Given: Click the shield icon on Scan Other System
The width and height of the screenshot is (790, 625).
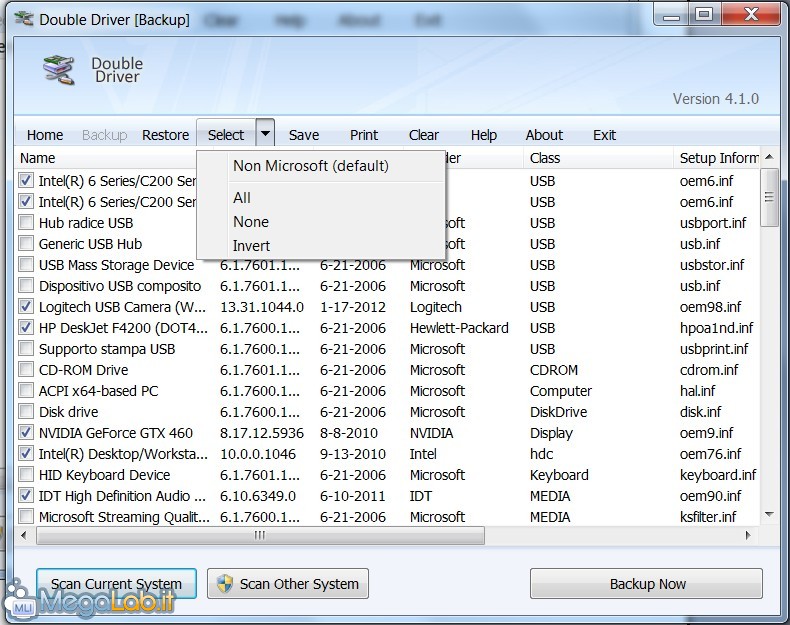Looking at the screenshot, I should pos(225,584).
